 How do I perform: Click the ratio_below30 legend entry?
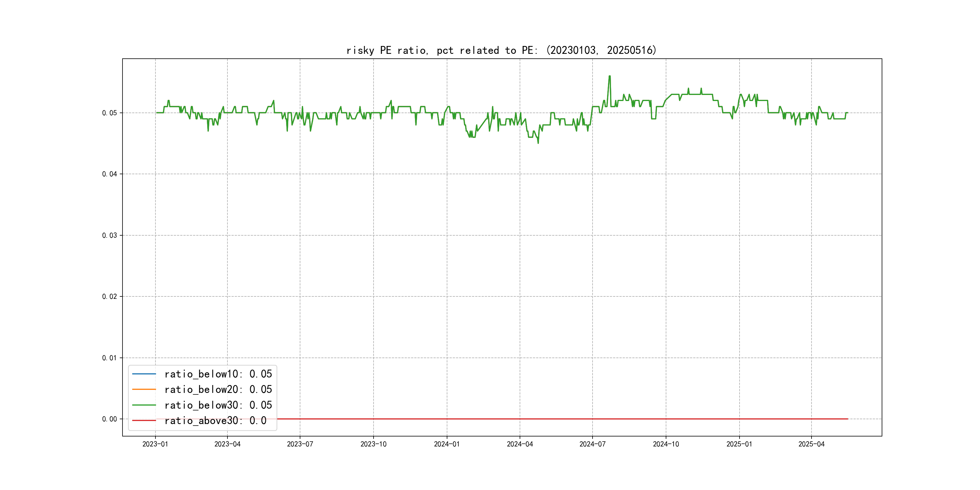coord(218,405)
